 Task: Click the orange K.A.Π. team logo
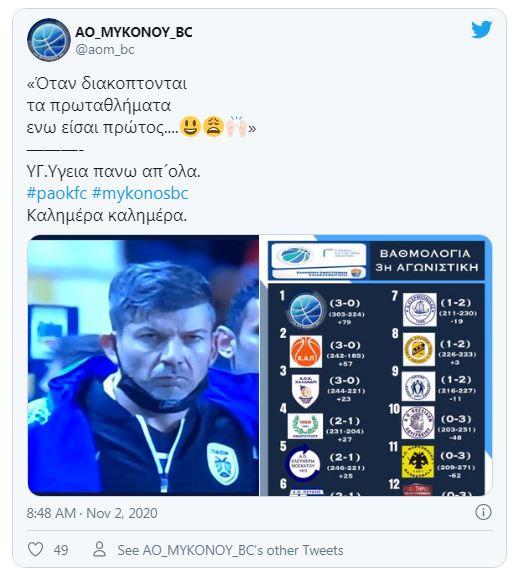coord(306,351)
